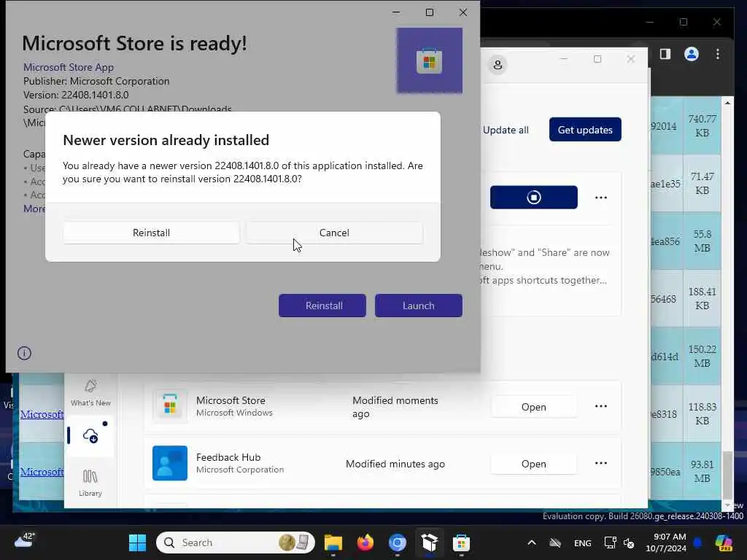
Task: Open the Windows Start menu
Action: pyautogui.click(x=137, y=542)
